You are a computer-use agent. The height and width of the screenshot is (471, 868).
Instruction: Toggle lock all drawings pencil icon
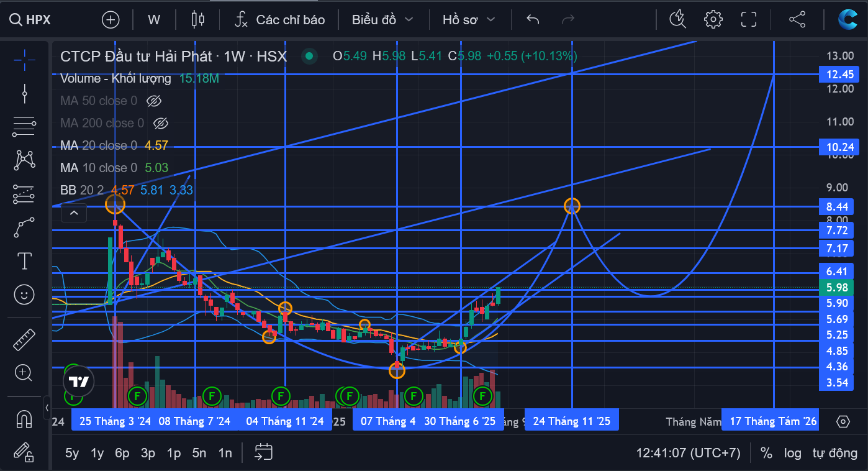(24, 452)
